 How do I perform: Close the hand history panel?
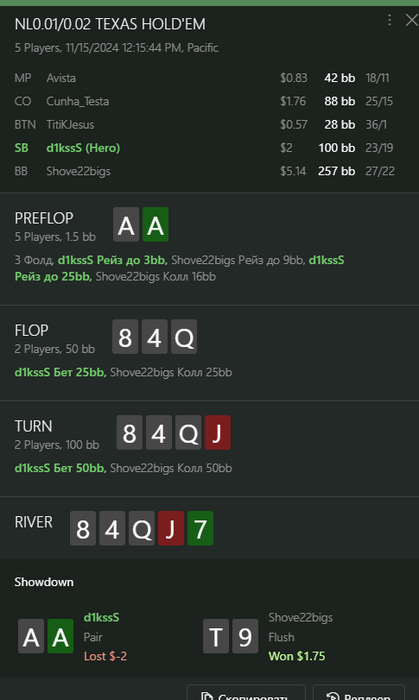point(411,20)
